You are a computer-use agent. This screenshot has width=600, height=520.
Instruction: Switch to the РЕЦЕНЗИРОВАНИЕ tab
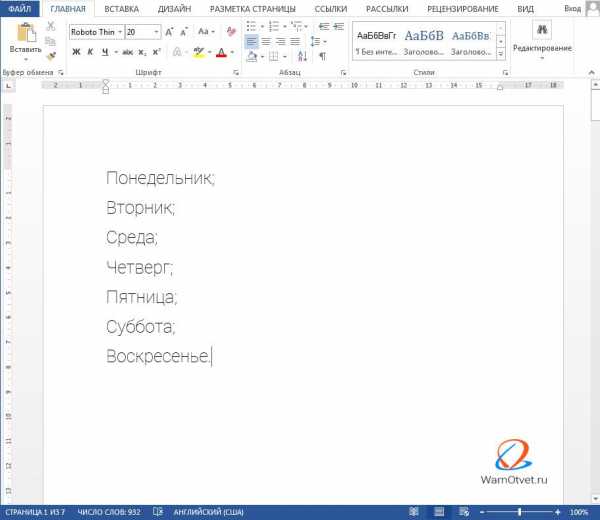click(x=463, y=9)
